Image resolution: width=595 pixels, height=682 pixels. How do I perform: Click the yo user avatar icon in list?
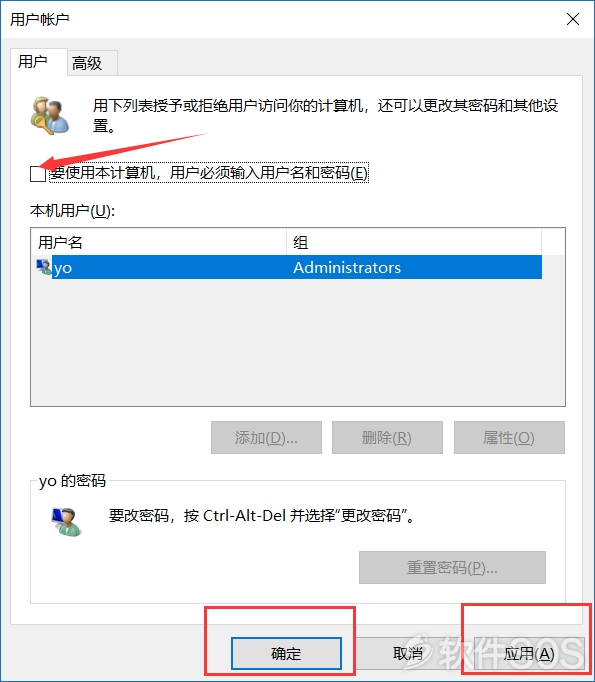tap(43, 267)
